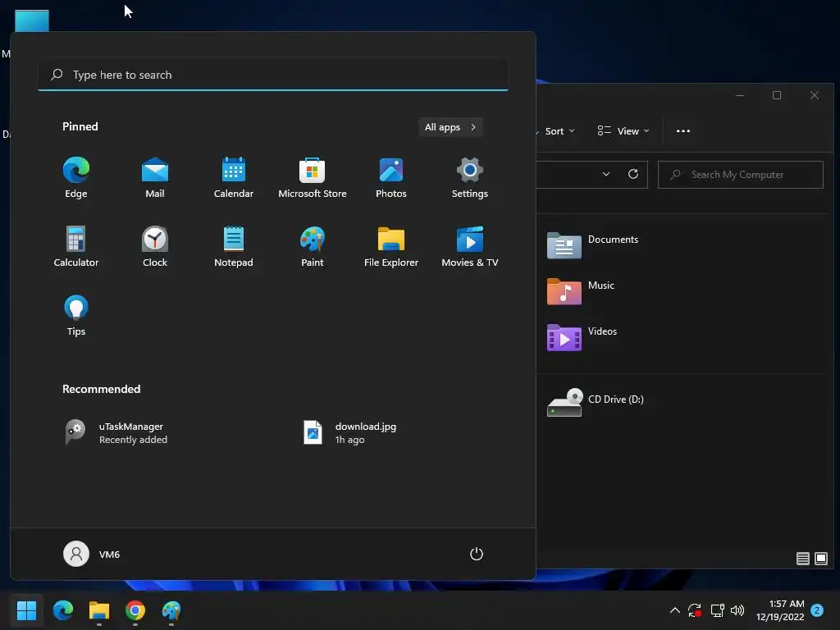Launch Movies & TV
Image resolution: width=840 pixels, height=630 pixels.
coord(470,247)
